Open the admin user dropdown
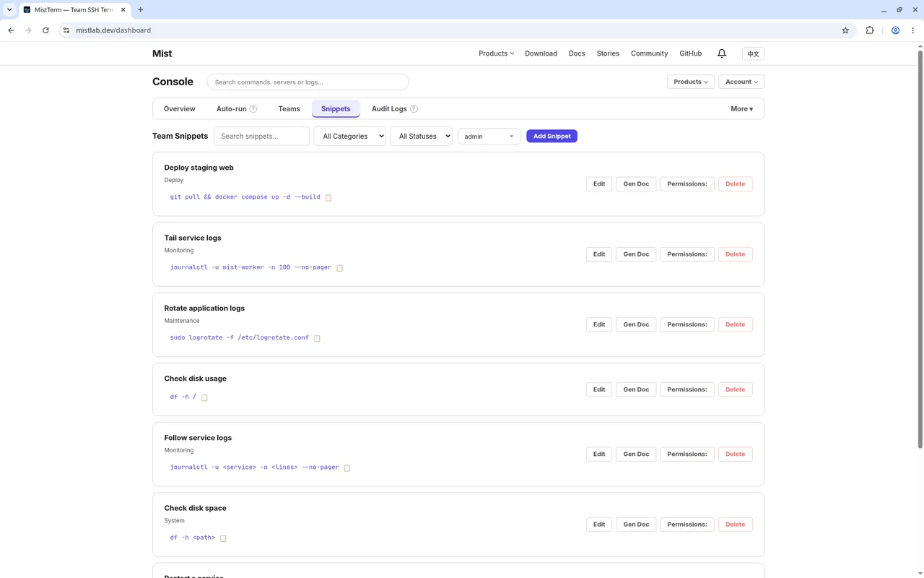 489,136
